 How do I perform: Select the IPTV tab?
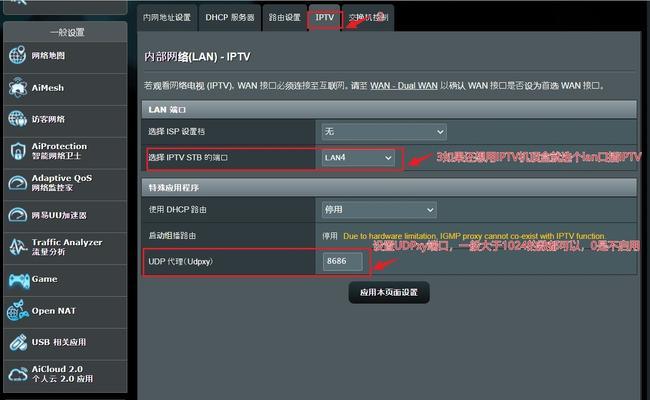tap(325, 17)
